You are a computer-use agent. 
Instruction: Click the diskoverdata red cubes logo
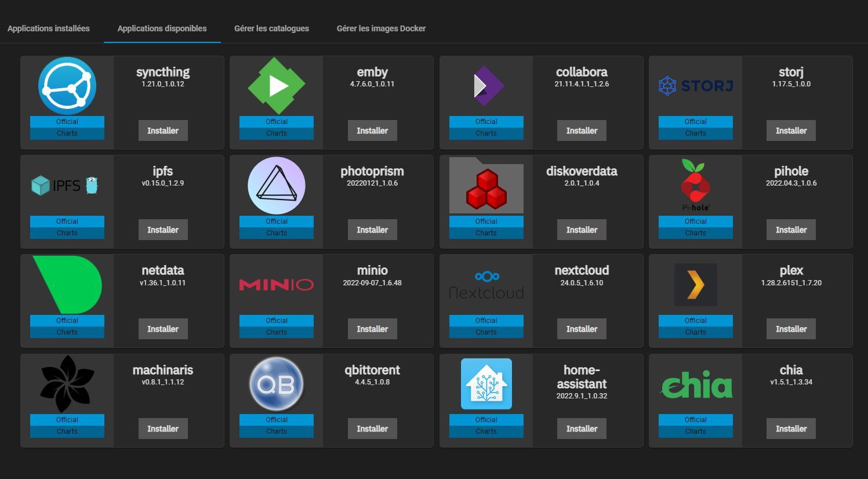point(486,186)
